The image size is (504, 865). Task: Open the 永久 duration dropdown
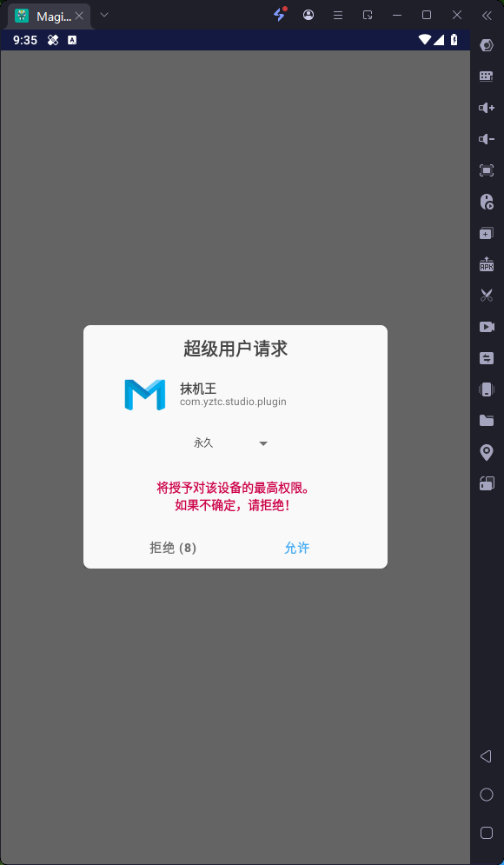tap(230, 443)
